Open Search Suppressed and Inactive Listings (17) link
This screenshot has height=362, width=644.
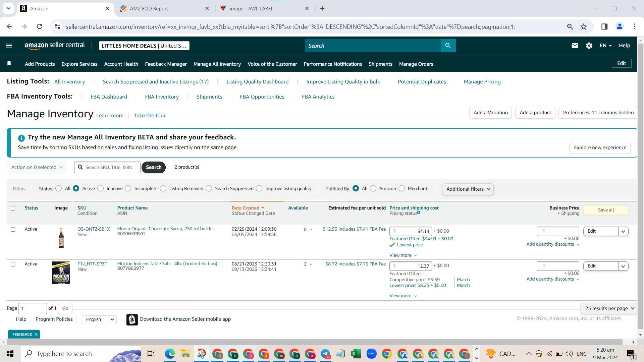coord(156,82)
